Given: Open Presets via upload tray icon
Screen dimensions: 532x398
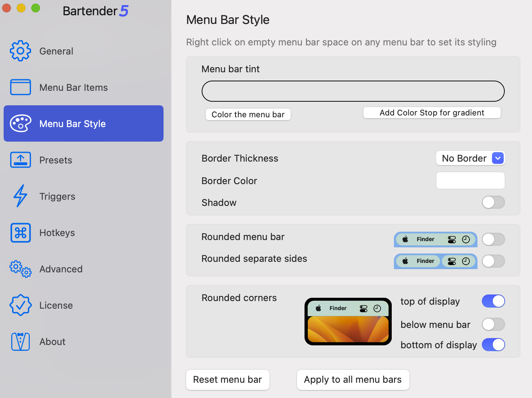Looking at the screenshot, I should point(20,160).
